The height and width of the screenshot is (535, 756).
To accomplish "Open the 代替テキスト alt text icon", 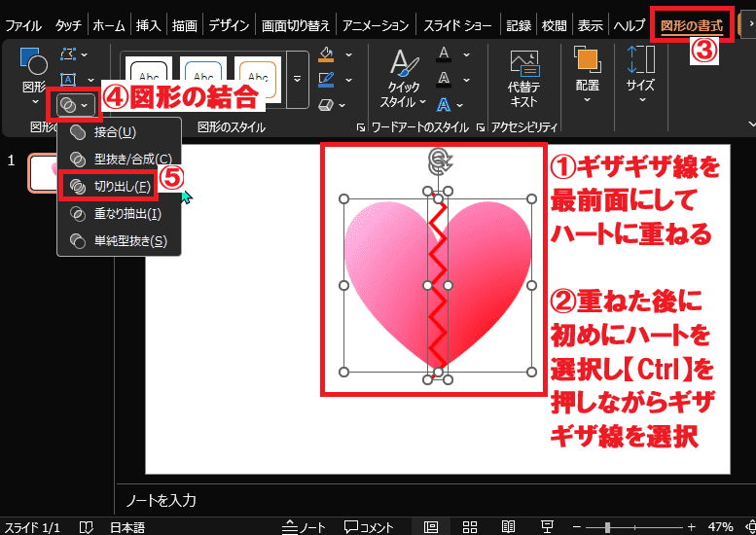I will [524, 63].
